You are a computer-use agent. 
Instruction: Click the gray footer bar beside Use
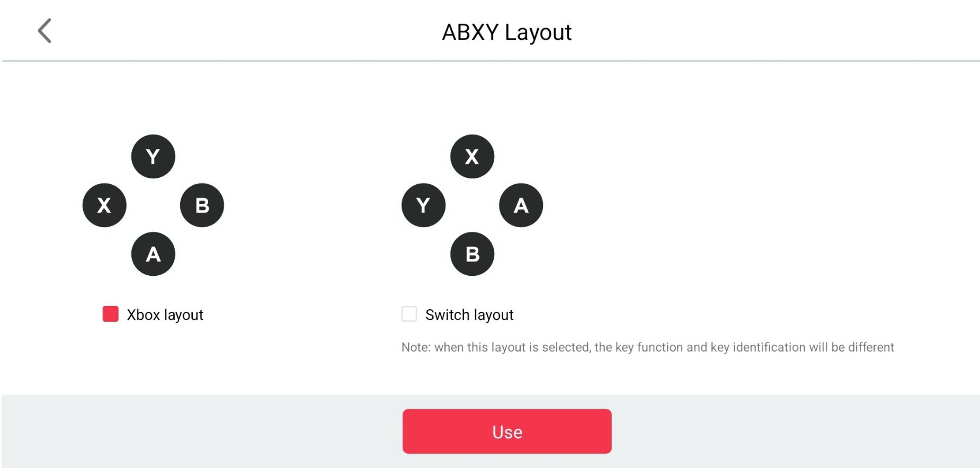[x=795, y=431]
